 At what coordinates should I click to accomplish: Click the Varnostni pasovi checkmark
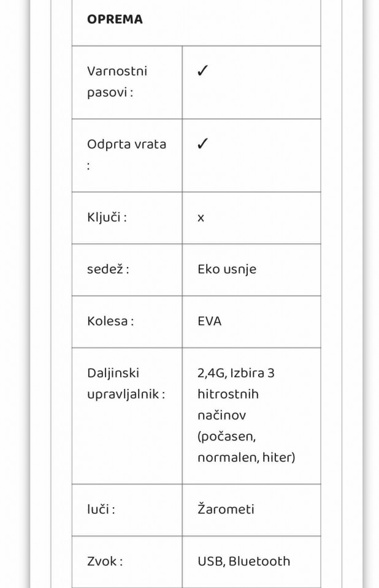202,70
